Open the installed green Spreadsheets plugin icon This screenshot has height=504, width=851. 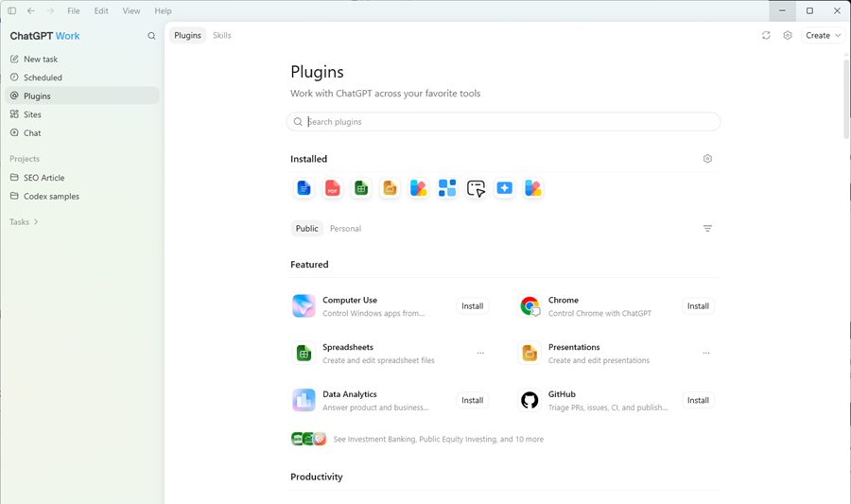[361, 188]
